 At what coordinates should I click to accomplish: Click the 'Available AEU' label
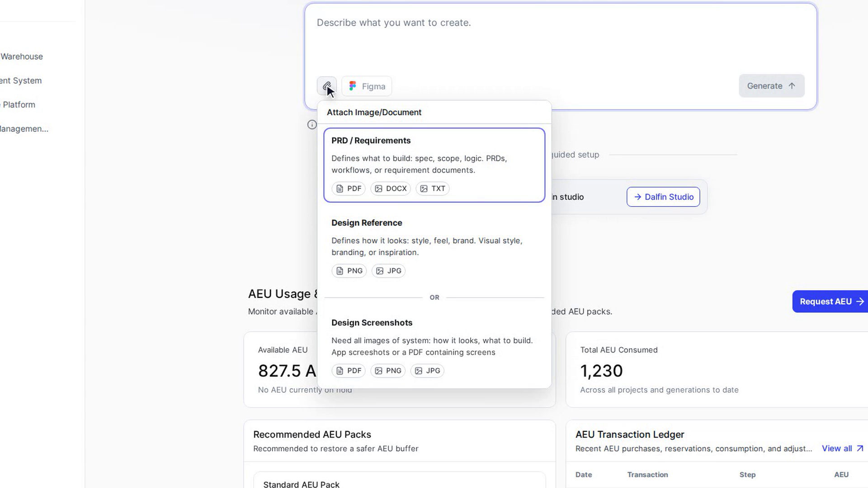283,350
